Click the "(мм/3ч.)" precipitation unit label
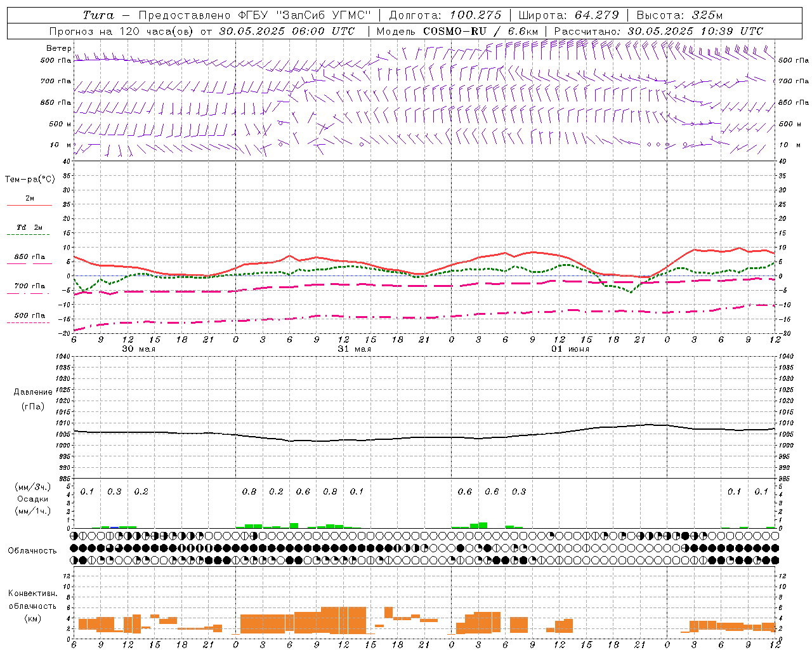812x650 pixels. point(33,487)
